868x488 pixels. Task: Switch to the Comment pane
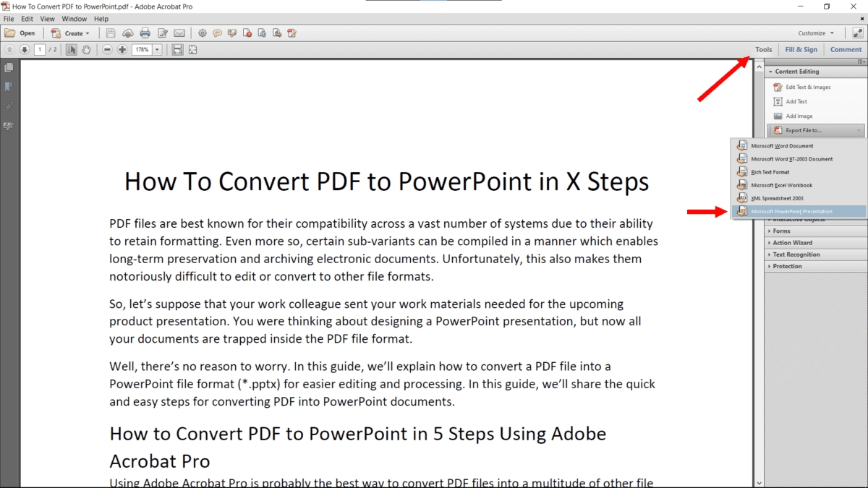(x=846, y=50)
